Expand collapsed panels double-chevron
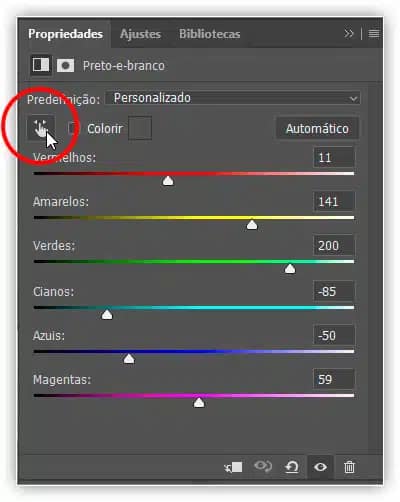This screenshot has width=400, height=502. click(349, 34)
